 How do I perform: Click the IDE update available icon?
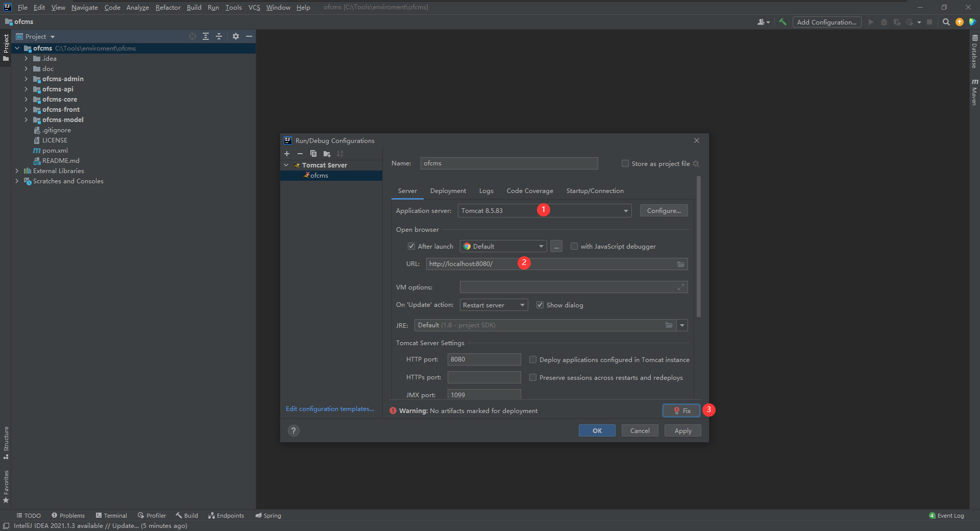960,22
